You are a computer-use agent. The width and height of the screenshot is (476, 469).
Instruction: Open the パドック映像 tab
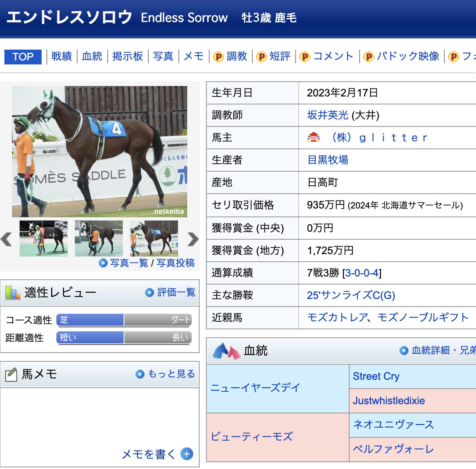(x=408, y=56)
